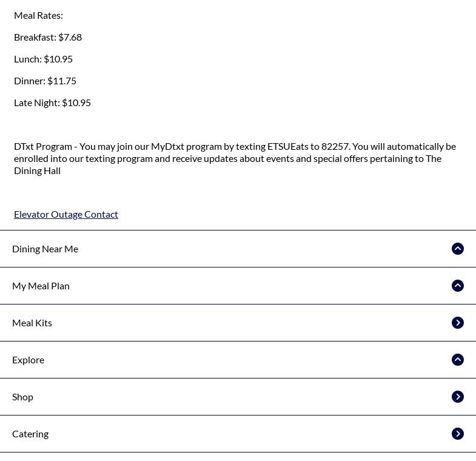This screenshot has width=476, height=461.
Task: Click the right-arrow icon beside Meal Kits
Action: 458,323
